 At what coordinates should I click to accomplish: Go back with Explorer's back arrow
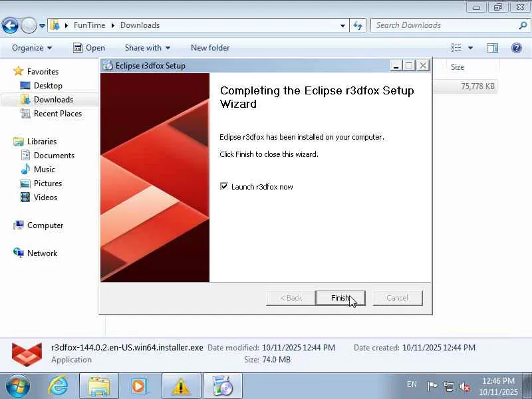[x=10, y=25]
